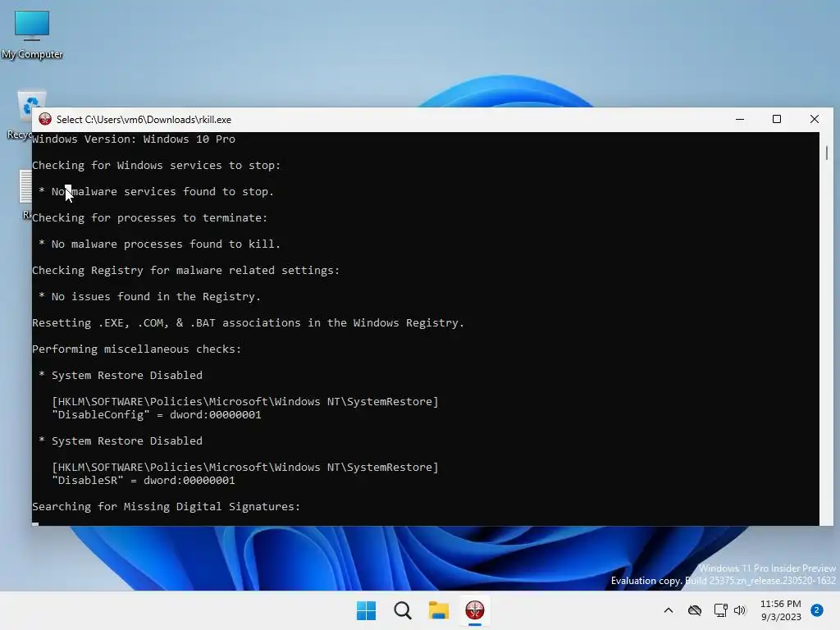The image size is (840, 630).
Task: Show hidden system tray icons
Action: click(x=668, y=610)
